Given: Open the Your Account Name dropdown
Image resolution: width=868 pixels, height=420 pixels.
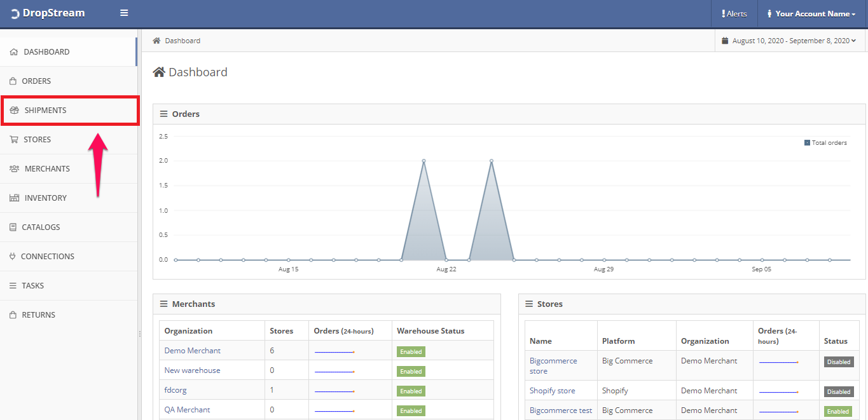Looking at the screenshot, I should click(811, 14).
